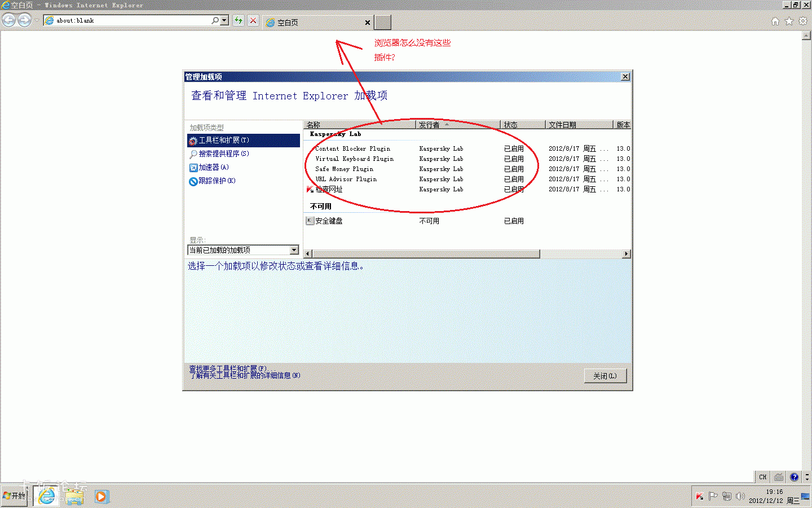The width and height of the screenshot is (812, 508).
Task: Click the 不可用 group heading
Action: [x=321, y=206]
